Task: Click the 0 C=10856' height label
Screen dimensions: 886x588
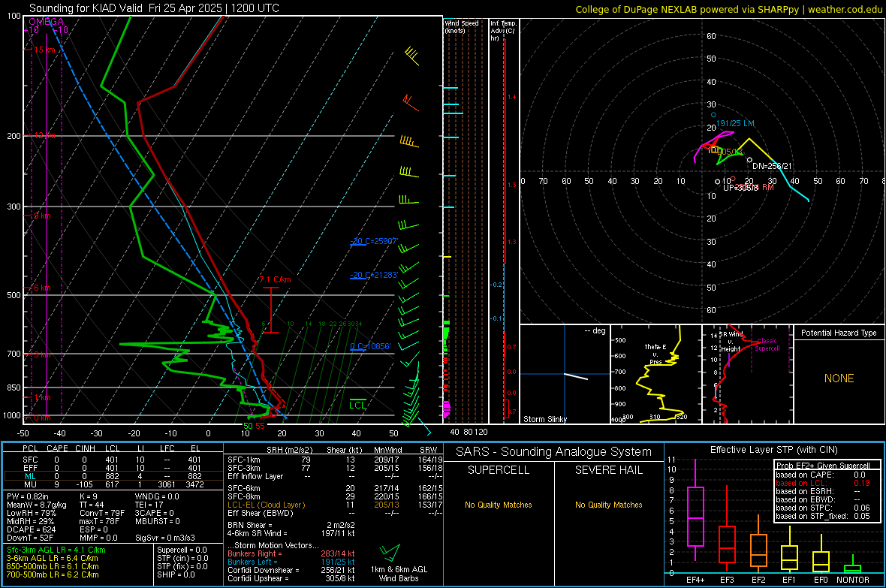Action: [x=370, y=347]
